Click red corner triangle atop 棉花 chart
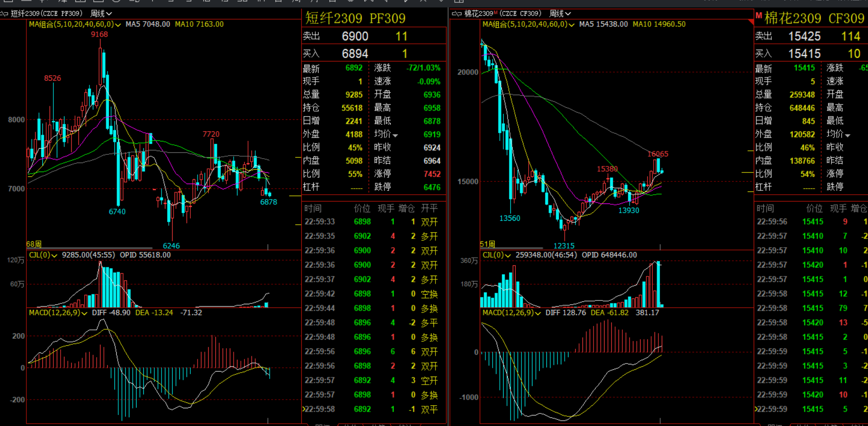The image size is (868, 426). 751,22
